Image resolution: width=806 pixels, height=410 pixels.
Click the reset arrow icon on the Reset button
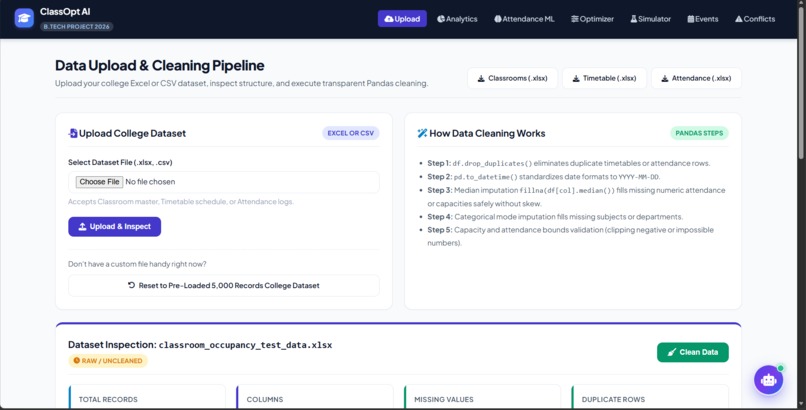tap(132, 285)
